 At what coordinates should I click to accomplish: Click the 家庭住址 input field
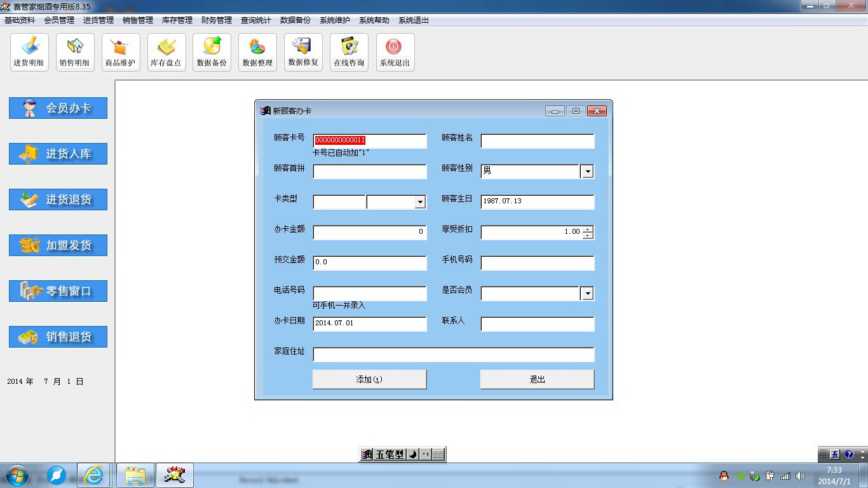tap(454, 355)
